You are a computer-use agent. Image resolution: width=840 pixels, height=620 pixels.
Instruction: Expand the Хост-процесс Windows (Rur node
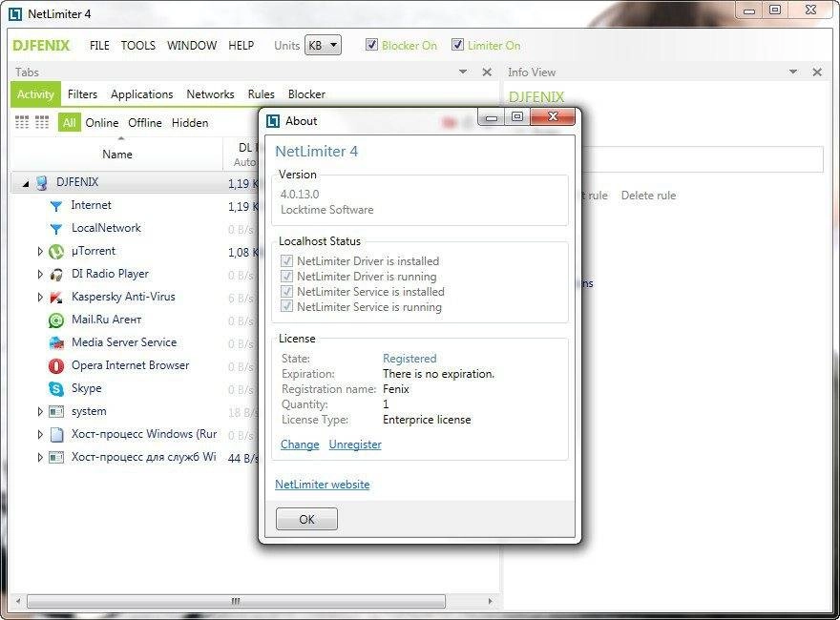coord(40,434)
